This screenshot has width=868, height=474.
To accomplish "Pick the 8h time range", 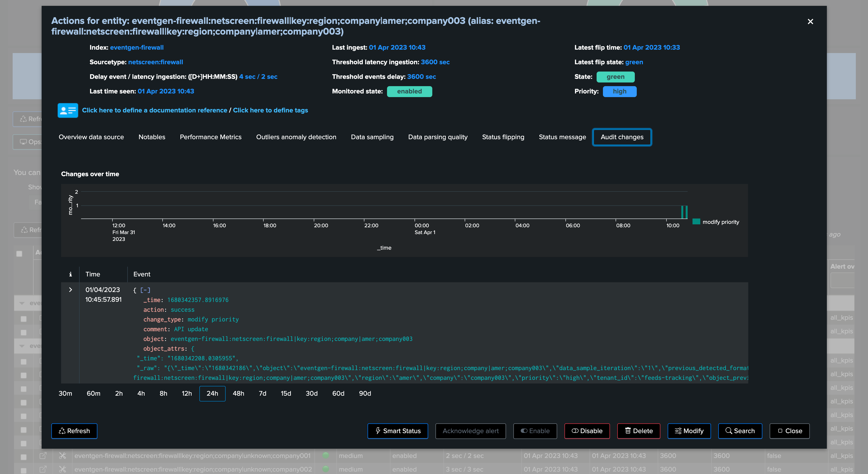I will point(163,393).
